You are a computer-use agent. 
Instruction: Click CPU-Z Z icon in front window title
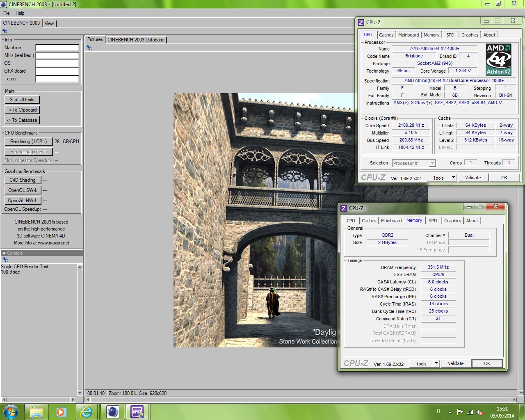pos(344,208)
